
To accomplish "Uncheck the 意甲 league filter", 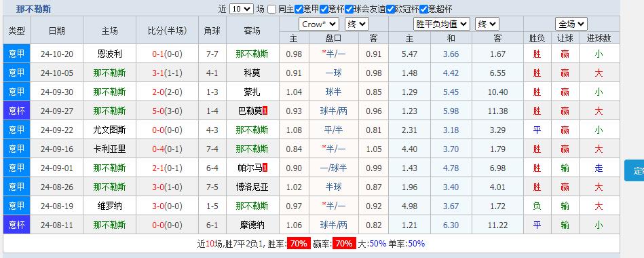I will pyautogui.click(x=299, y=9).
